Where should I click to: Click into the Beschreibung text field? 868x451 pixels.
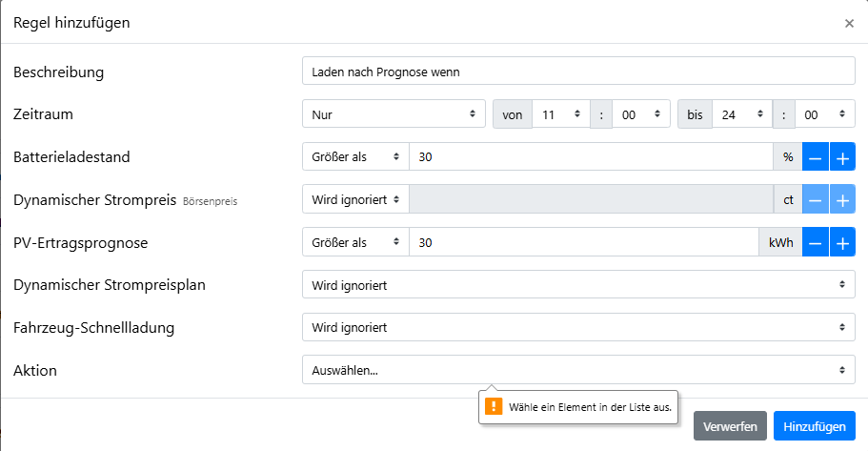(x=578, y=72)
